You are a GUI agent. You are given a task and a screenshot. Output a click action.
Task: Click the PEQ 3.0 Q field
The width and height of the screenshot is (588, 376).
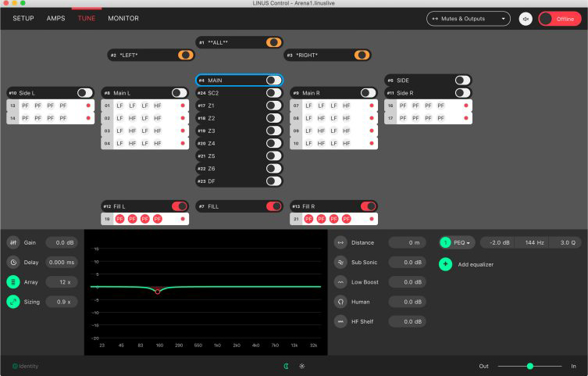566,243
